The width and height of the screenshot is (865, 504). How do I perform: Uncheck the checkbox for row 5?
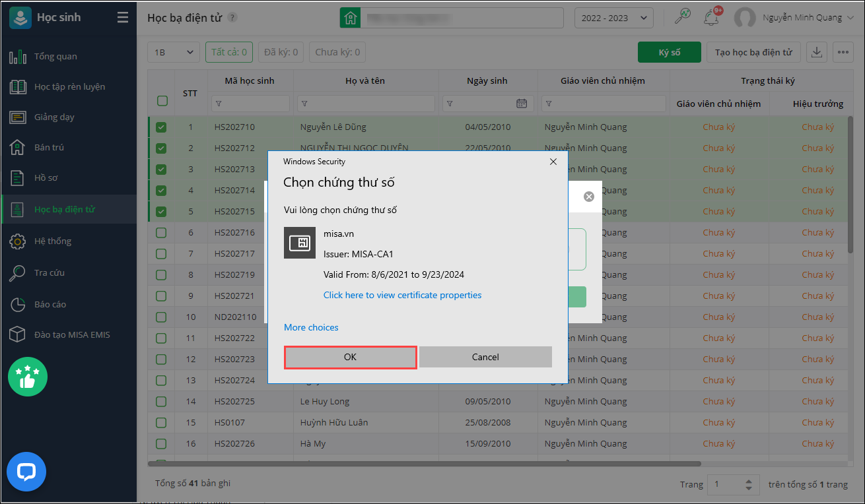tap(161, 212)
